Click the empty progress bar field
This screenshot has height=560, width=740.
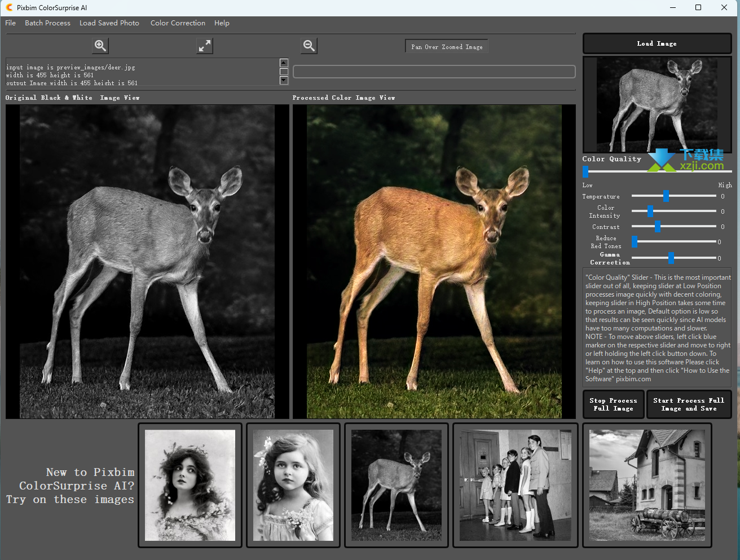tap(434, 72)
